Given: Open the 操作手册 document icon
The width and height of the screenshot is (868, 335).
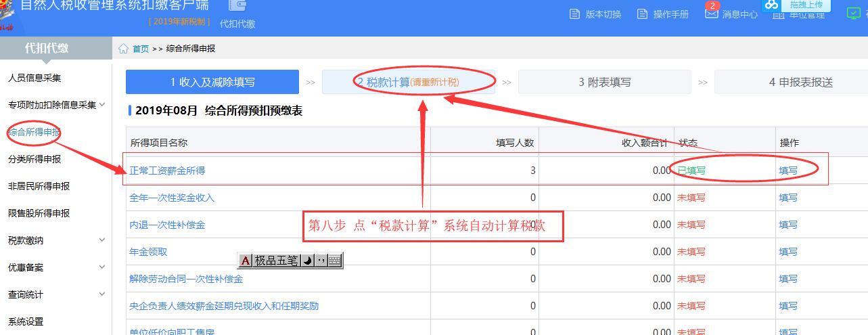Looking at the screenshot, I should click(643, 14).
